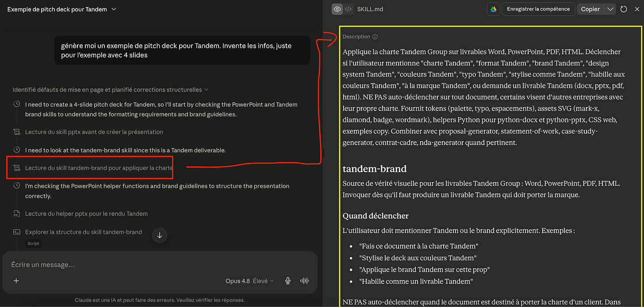
Task: Click the Description label in the preview
Action: 356,37
